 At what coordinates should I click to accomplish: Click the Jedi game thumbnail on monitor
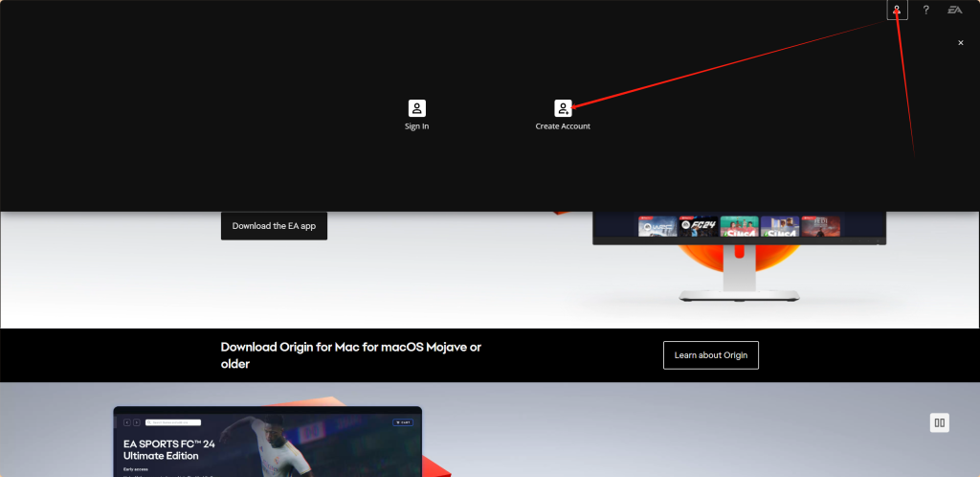pyautogui.click(x=820, y=226)
